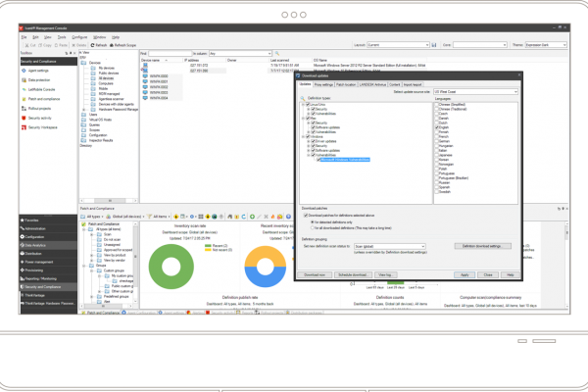Expand the Hardware Password Manager tree node
The height and width of the screenshot is (392, 588).
(x=84, y=110)
